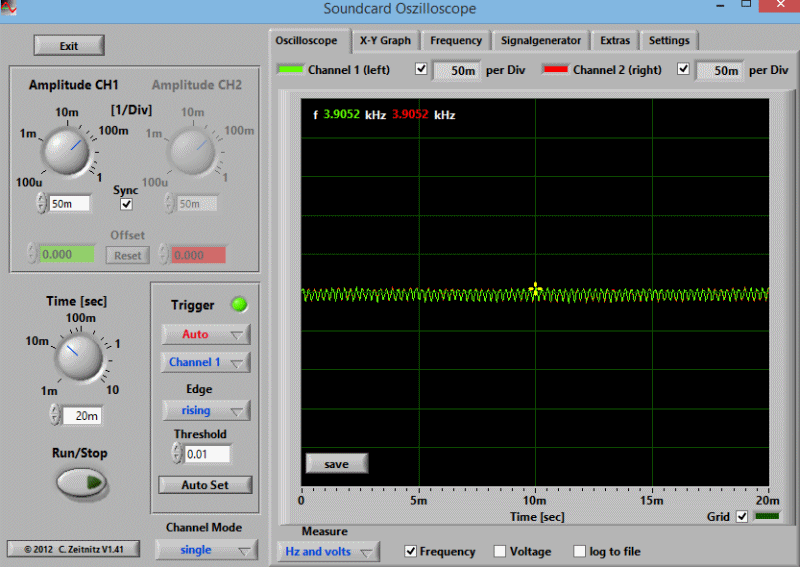Click the Amplitude CH1 50m input field

point(69,204)
